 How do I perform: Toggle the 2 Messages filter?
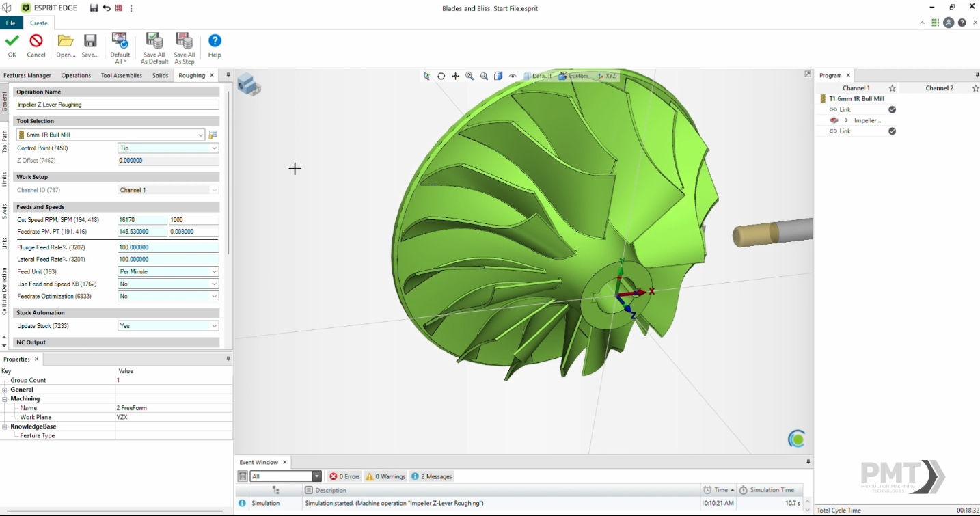click(x=431, y=476)
